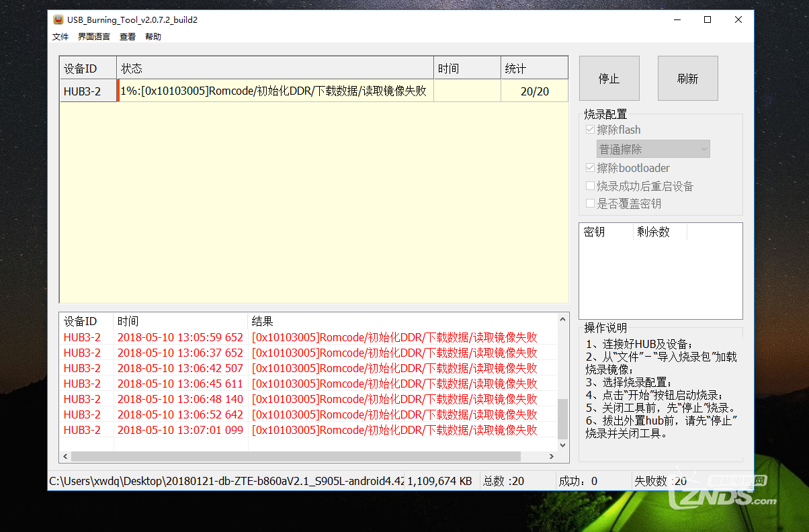809x532 pixels.
Task: Click the 状态 column header
Action: pyautogui.click(x=275, y=69)
